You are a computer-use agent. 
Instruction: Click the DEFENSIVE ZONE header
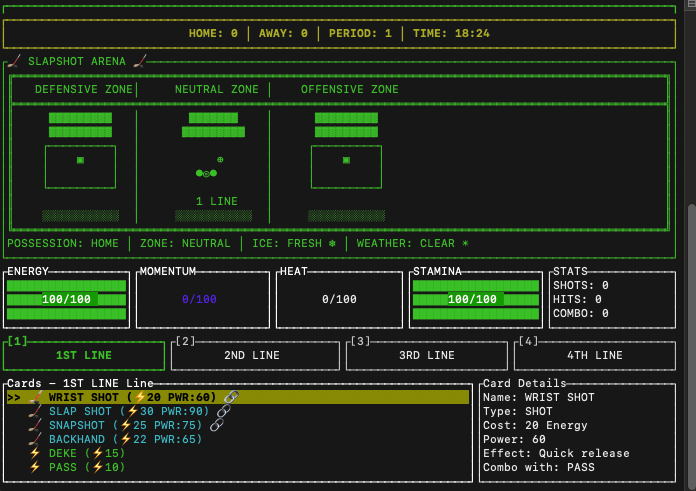click(x=84, y=89)
